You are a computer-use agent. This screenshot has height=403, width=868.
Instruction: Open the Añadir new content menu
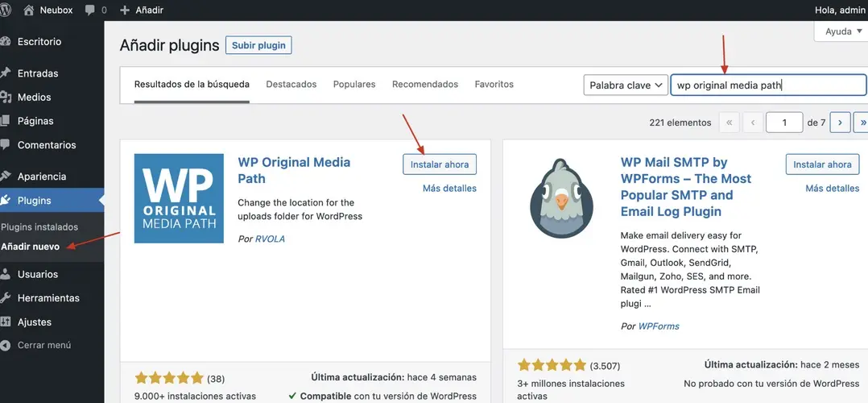point(142,10)
